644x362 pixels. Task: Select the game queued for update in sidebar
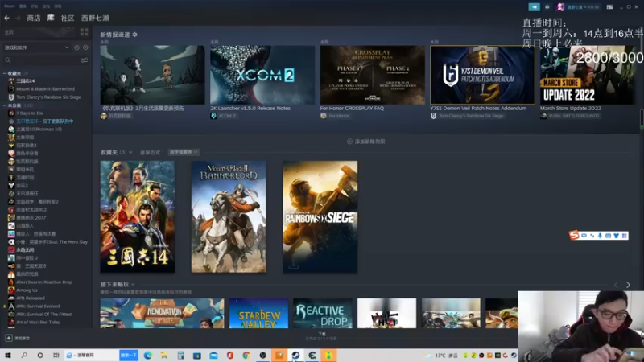click(x=46, y=121)
